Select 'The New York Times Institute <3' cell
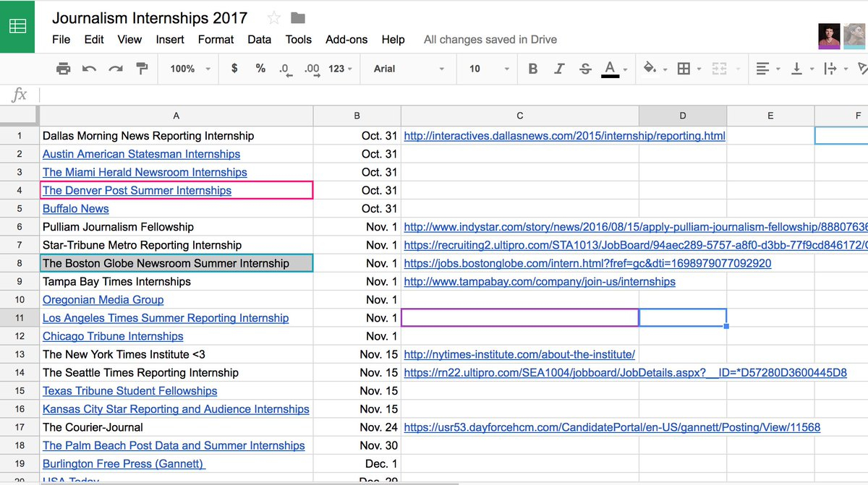 coord(176,354)
